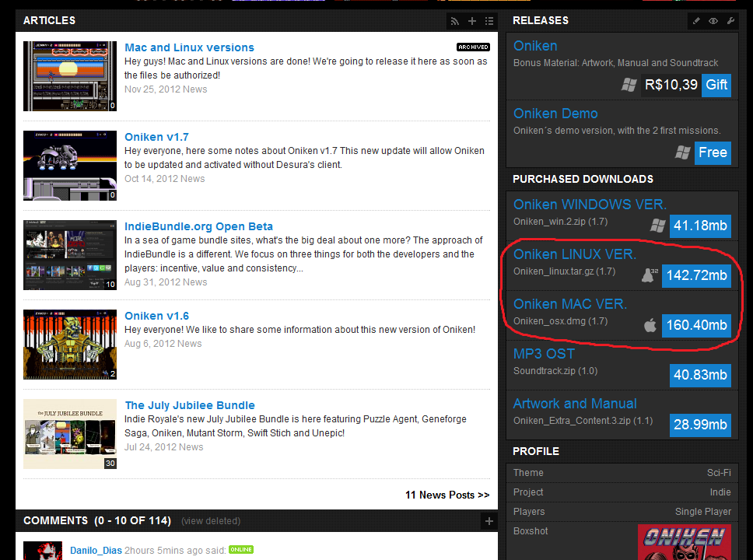Viewport: 753px width, 560px height.
Task: Click Soundtrack.zip (1.0) filename
Action: 555,371
